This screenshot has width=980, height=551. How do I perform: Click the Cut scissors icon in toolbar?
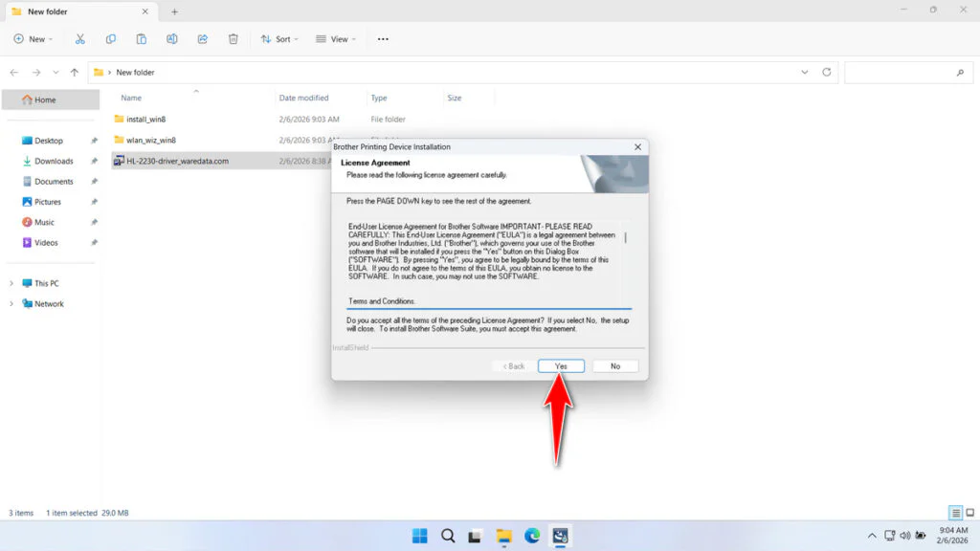click(80, 39)
